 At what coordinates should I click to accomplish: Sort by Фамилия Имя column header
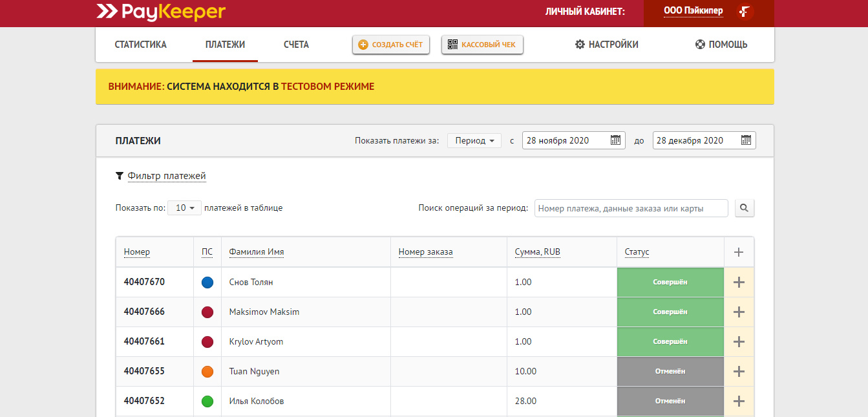[x=257, y=252]
